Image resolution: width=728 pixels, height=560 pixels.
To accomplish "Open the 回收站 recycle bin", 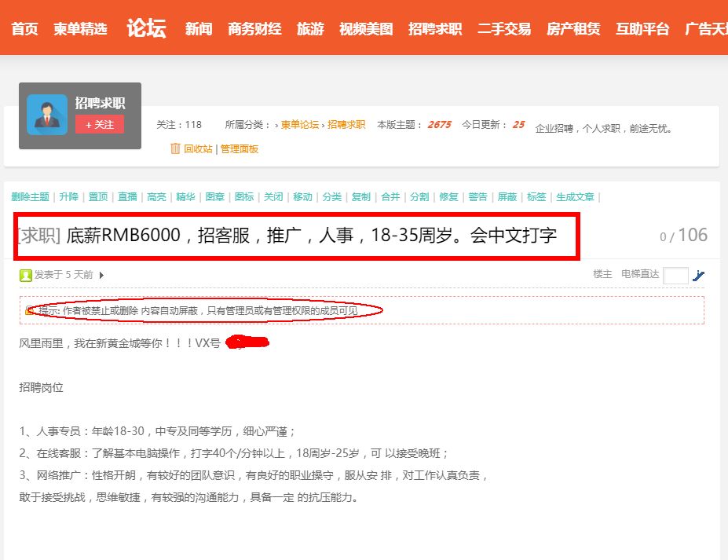I will click(x=197, y=148).
